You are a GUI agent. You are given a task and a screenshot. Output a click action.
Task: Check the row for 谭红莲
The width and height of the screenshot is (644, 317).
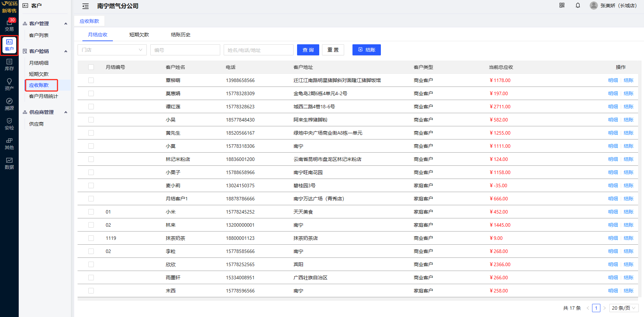click(x=91, y=107)
